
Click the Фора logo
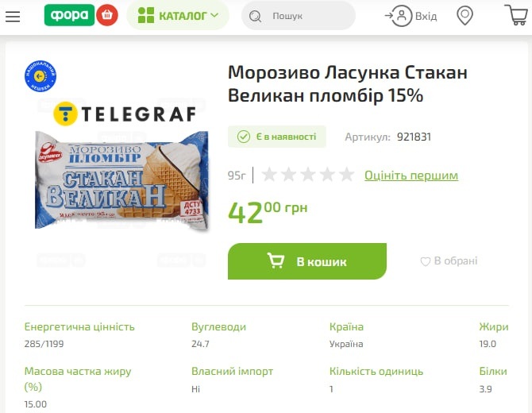[x=69, y=15]
